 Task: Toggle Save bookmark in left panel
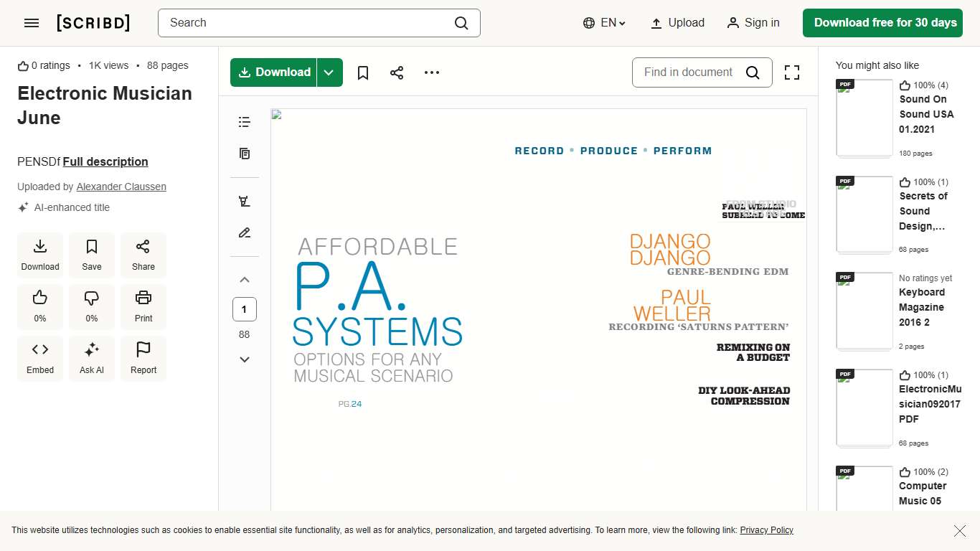pos(92,255)
